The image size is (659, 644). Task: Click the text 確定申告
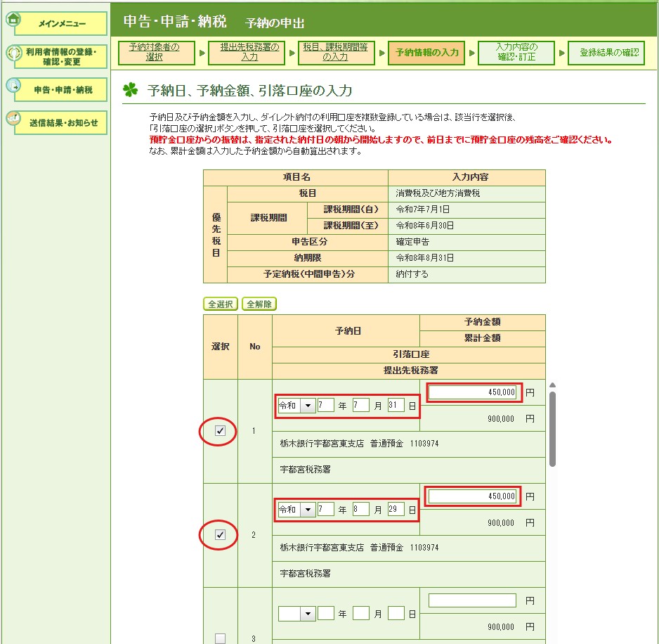click(412, 241)
